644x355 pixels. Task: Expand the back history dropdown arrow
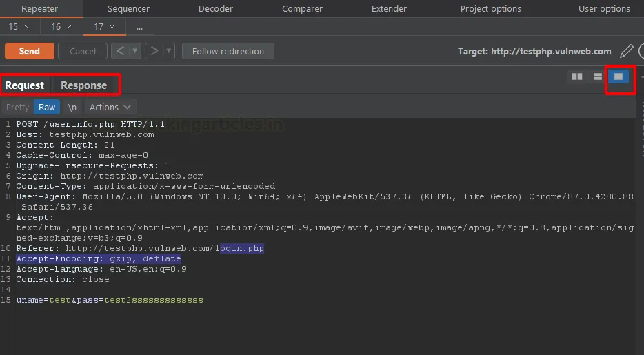pyautogui.click(x=135, y=51)
